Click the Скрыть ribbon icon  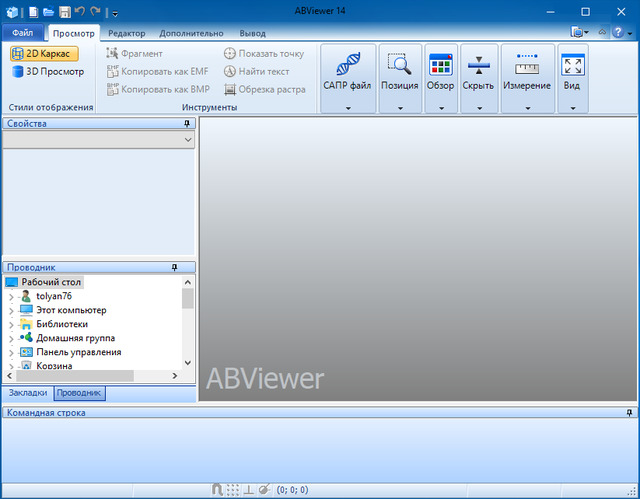click(x=478, y=68)
